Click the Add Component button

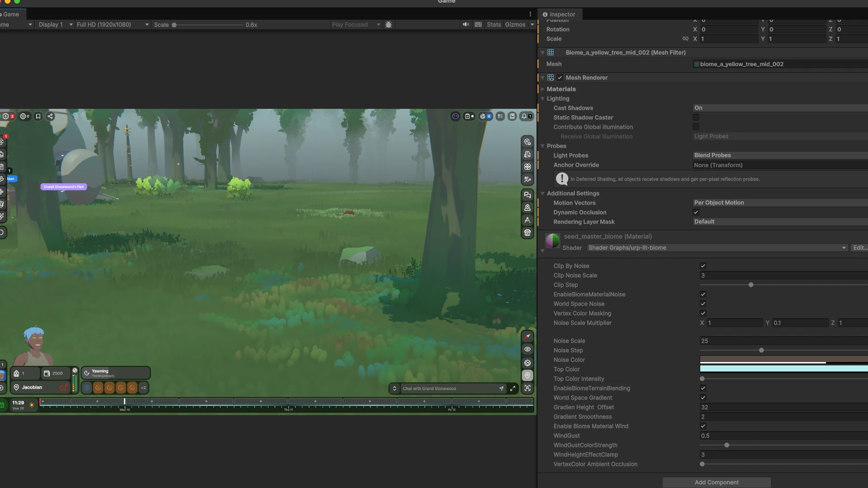point(717,483)
